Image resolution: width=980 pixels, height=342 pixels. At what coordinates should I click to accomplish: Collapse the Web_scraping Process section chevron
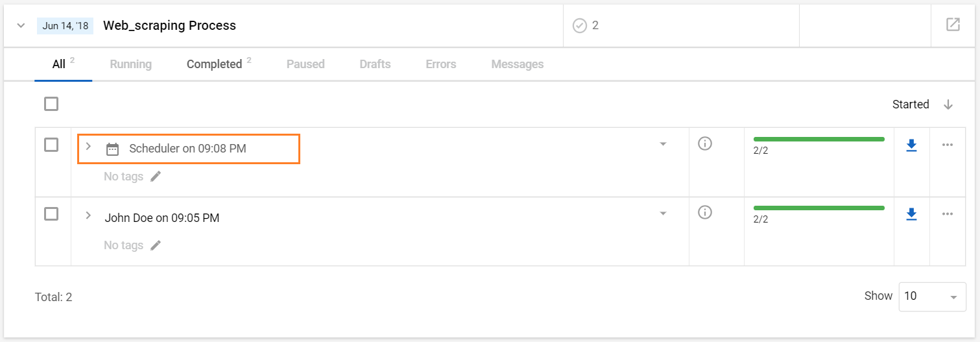click(x=21, y=25)
